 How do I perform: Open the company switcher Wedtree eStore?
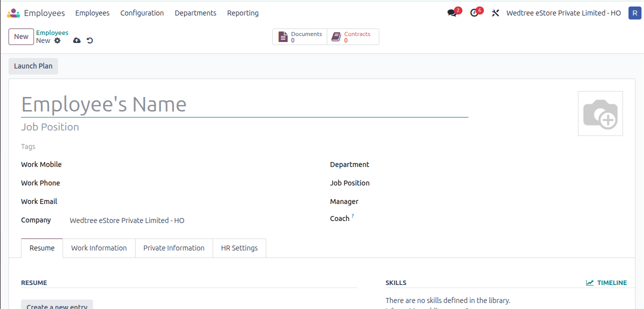pos(563,13)
